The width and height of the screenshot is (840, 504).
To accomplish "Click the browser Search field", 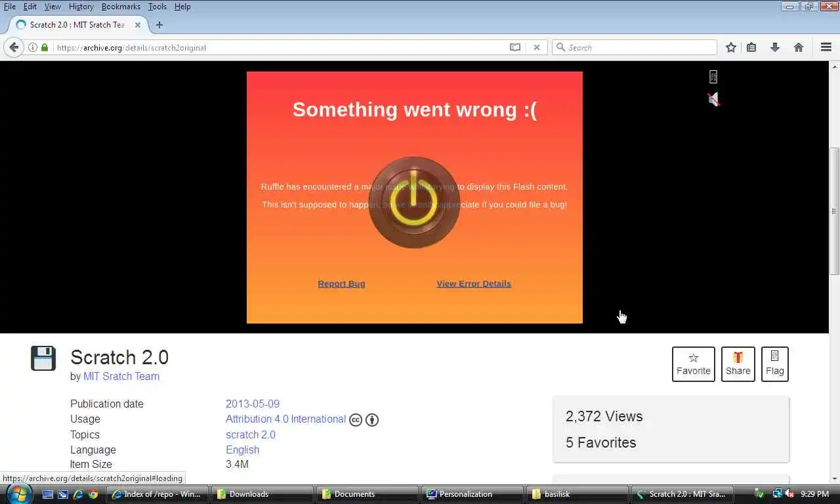I will coord(635,47).
